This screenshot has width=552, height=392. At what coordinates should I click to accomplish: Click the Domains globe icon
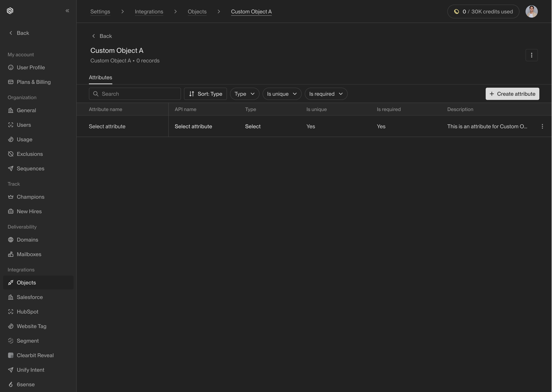[x=11, y=240]
